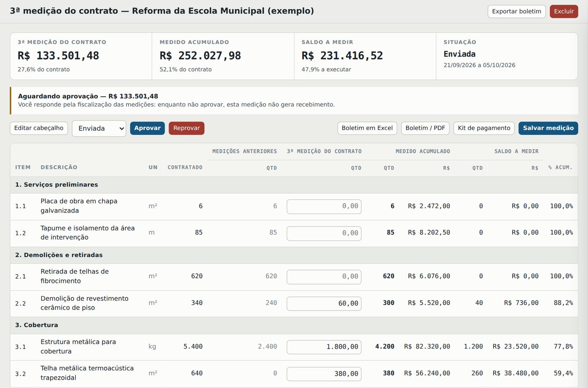The width and height of the screenshot is (588, 388).
Task: Generate the Boletim / PDF
Action: 425,128
